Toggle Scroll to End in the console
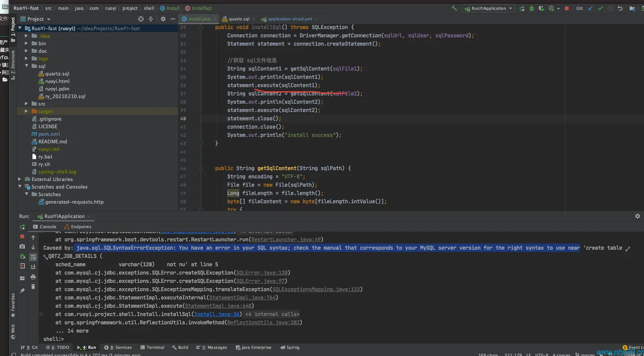 pyautogui.click(x=33, y=267)
